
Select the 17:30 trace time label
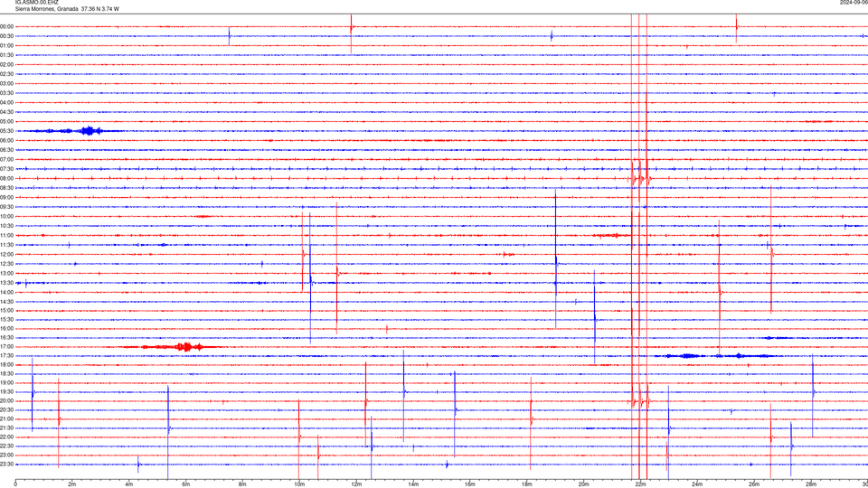(x=7, y=356)
